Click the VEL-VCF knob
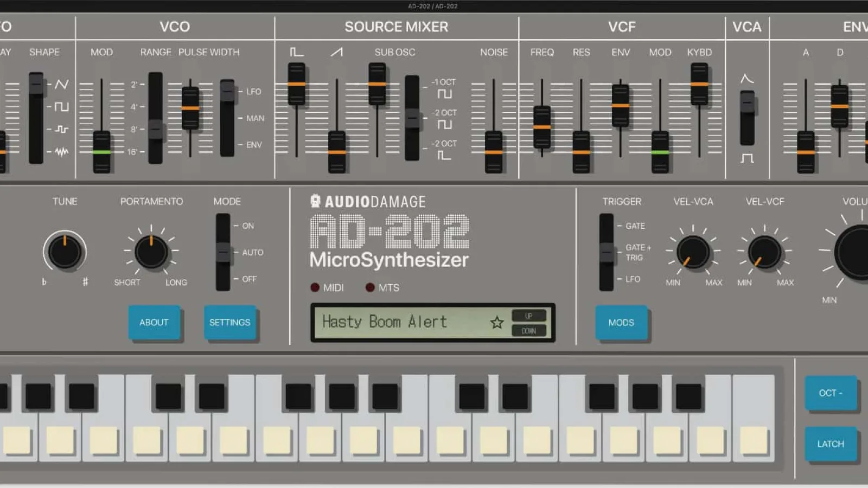The height and width of the screenshot is (488, 868). point(764,252)
